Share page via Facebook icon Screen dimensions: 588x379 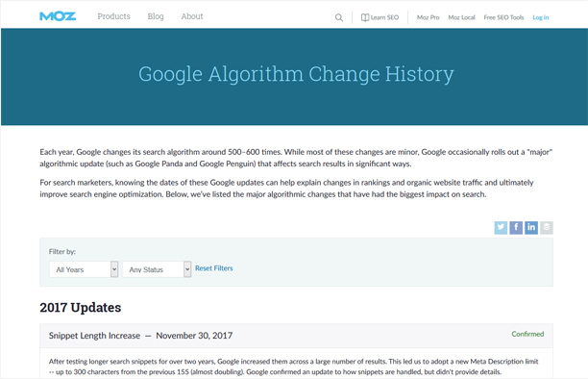coord(516,228)
